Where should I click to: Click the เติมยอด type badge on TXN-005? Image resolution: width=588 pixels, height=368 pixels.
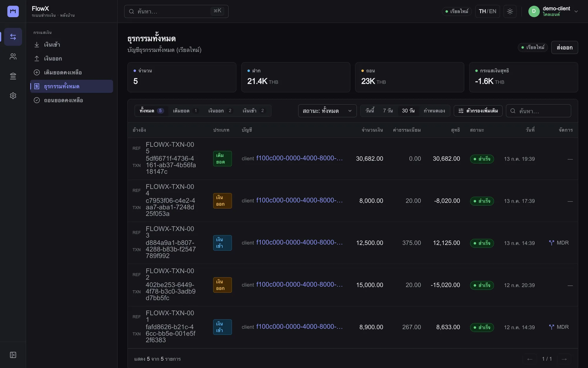(222, 159)
